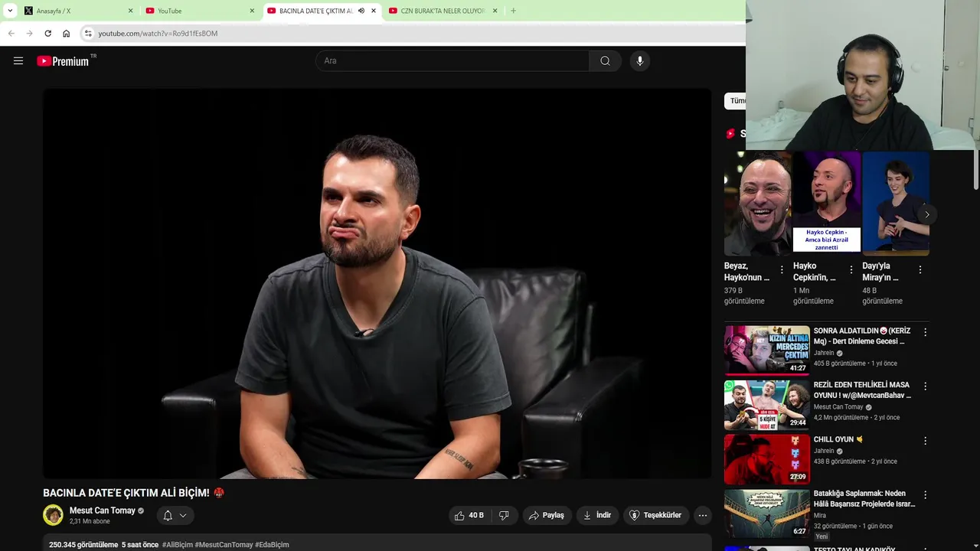Viewport: 980px width, 551px height.
Task: Open the tab search dropdown arrow
Action: click(x=10, y=11)
